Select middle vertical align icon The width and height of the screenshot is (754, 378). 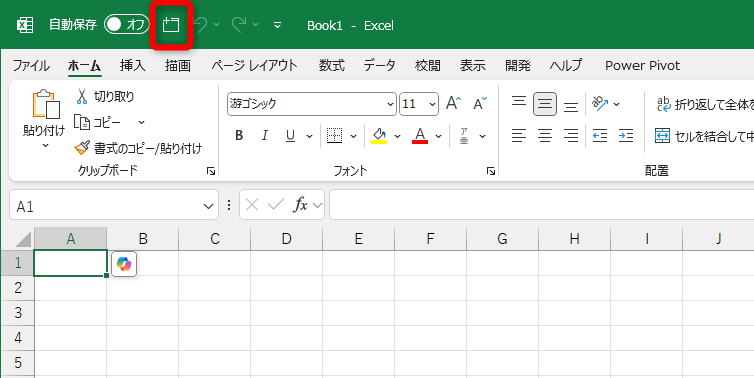pyautogui.click(x=545, y=104)
